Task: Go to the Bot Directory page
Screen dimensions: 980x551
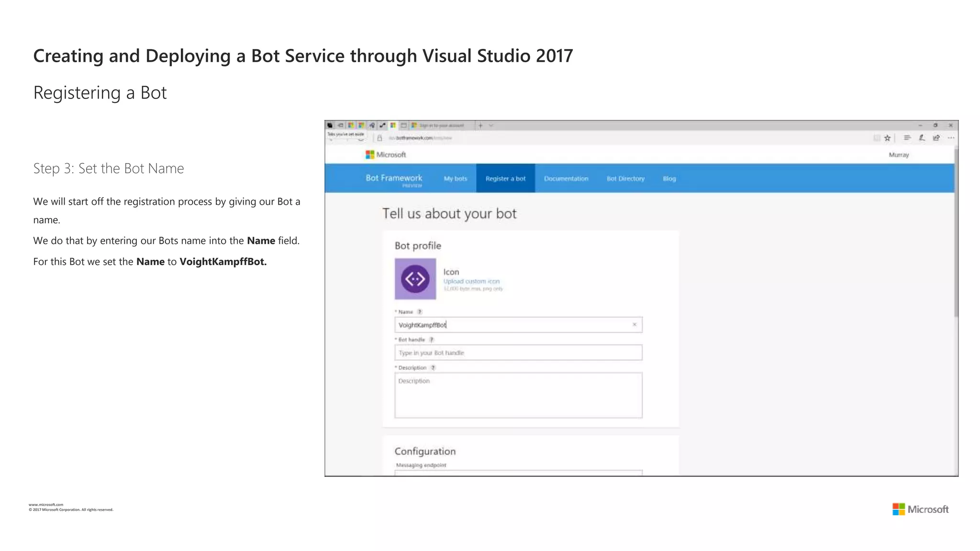Action: click(625, 178)
